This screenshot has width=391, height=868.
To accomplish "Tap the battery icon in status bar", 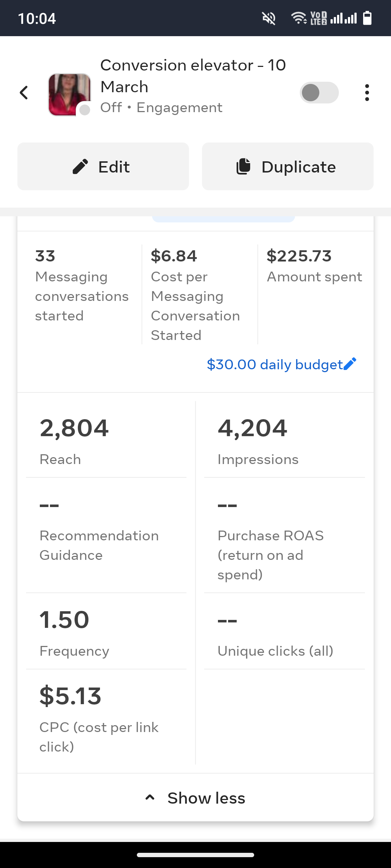I will coord(367,18).
